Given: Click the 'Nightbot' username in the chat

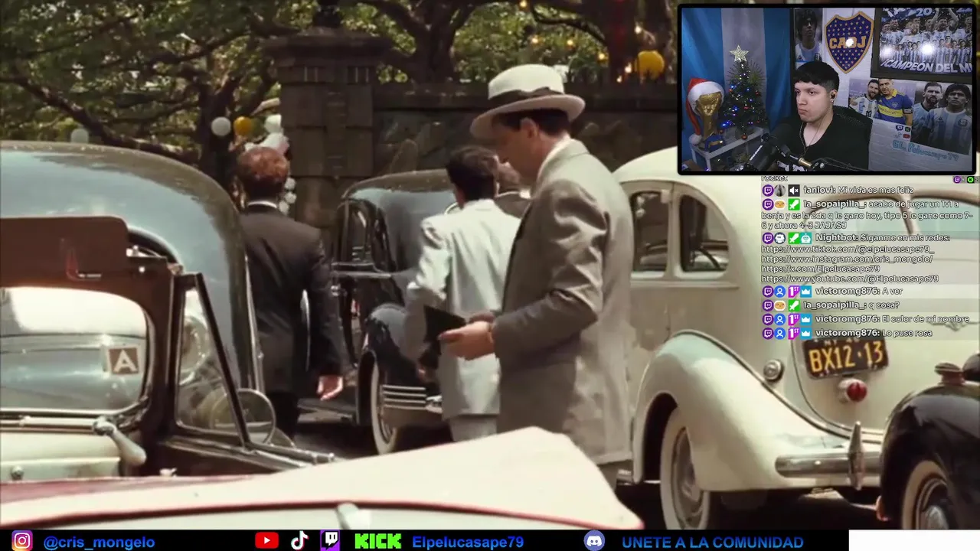Looking at the screenshot, I should tap(836, 238).
